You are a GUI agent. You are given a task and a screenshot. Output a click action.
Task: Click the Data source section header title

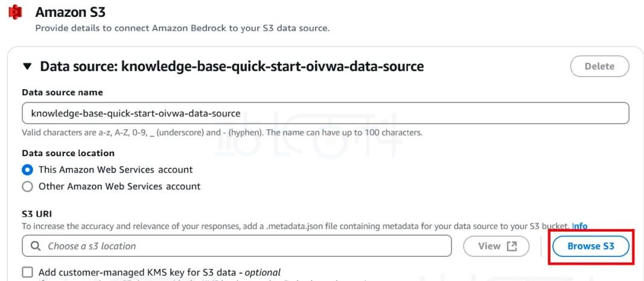pyautogui.click(x=232, y=66)
